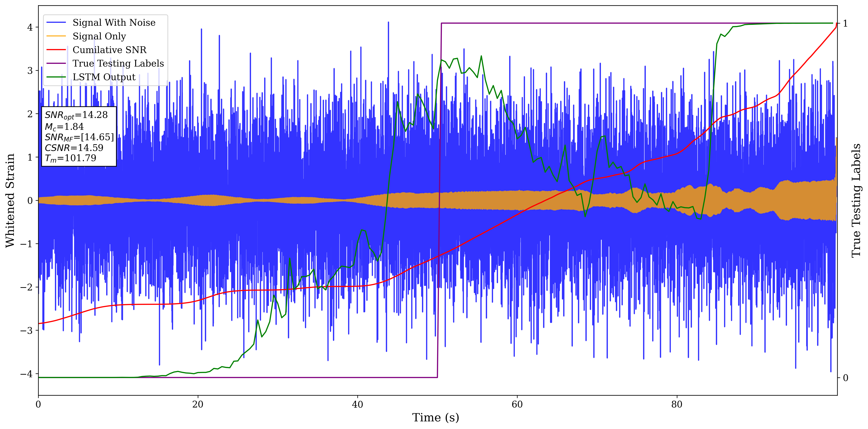Click the orange Signal Only legend line
The width and height of the screenshot is (868, 429).
coord(56,36)
